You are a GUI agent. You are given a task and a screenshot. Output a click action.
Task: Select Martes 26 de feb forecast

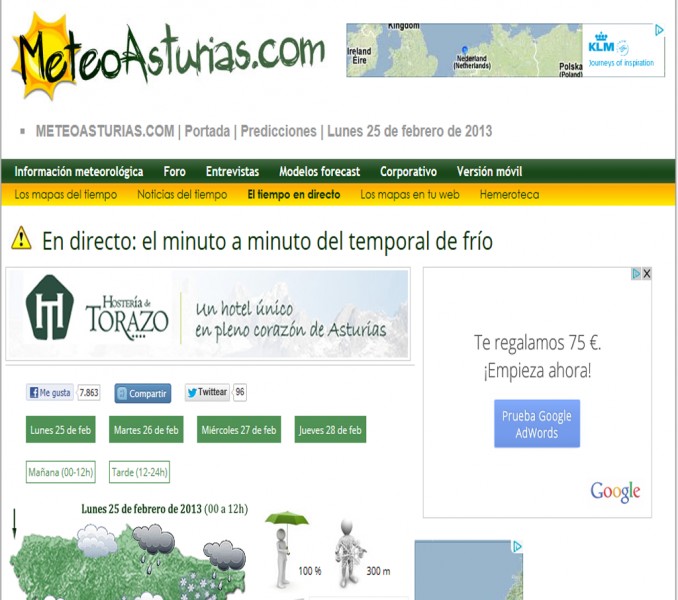coord(147,430)
